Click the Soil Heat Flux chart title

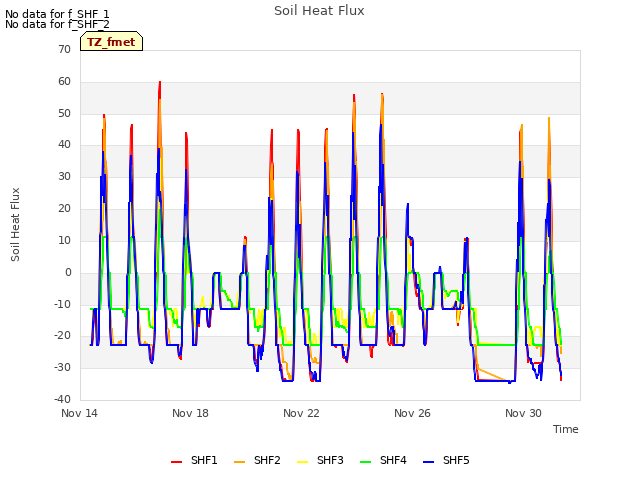click(319, 11)
